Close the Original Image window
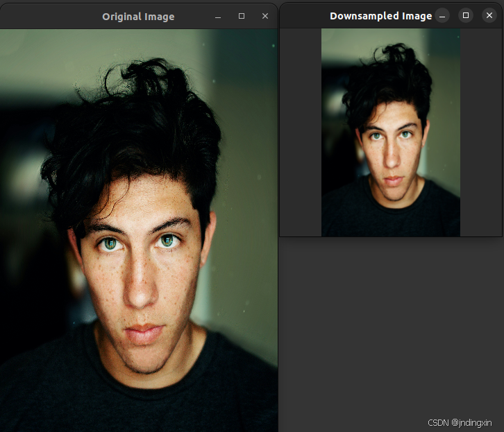The height and width of the screenshot is (432, 504). [265, 16]
